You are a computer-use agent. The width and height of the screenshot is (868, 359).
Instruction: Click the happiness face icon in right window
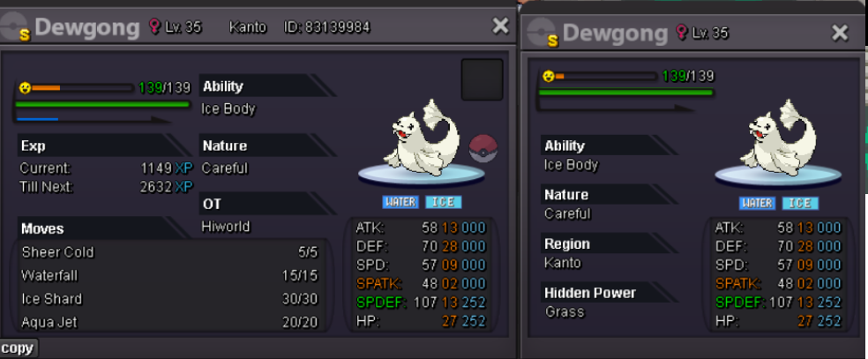pyautogui.click(x=548, y=77)
